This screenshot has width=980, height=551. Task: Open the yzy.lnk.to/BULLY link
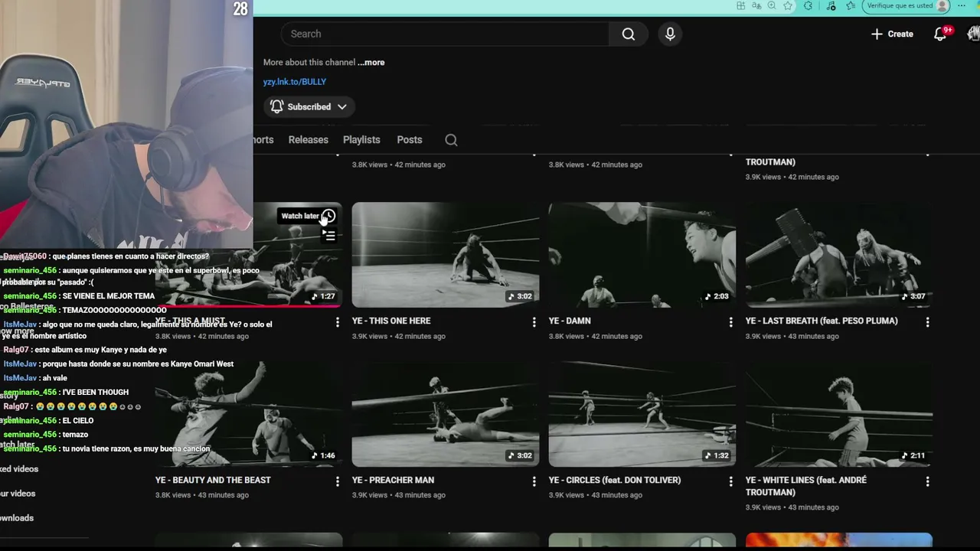coord(295,82)
